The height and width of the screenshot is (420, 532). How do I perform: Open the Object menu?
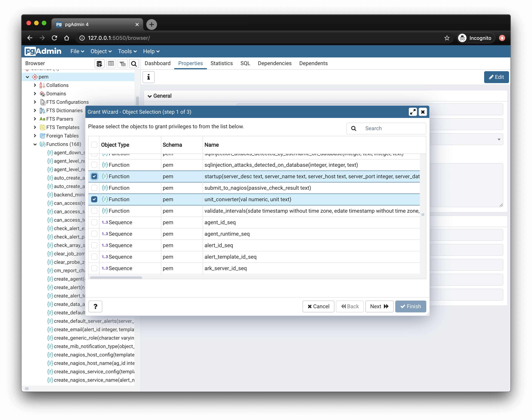pos(101,51)
